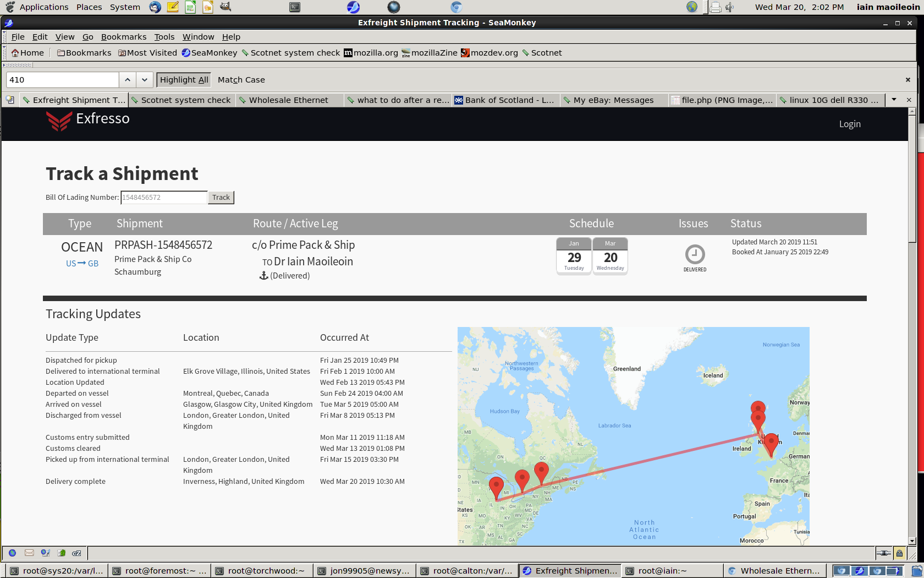Click the security padlock icon in the status bar
Viewport: 924px width, 578px height.
coord(899,553)
